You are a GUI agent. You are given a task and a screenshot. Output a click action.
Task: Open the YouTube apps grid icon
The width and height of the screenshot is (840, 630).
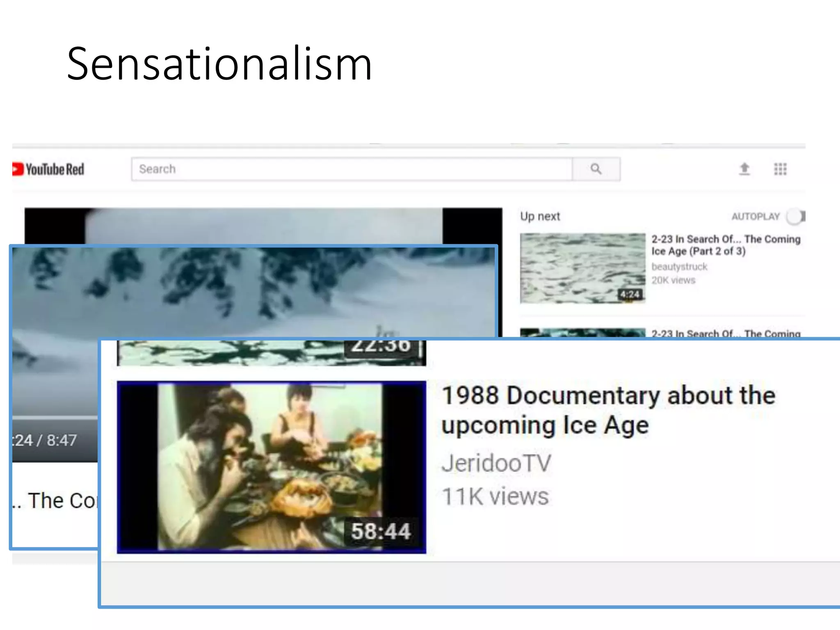780,169
